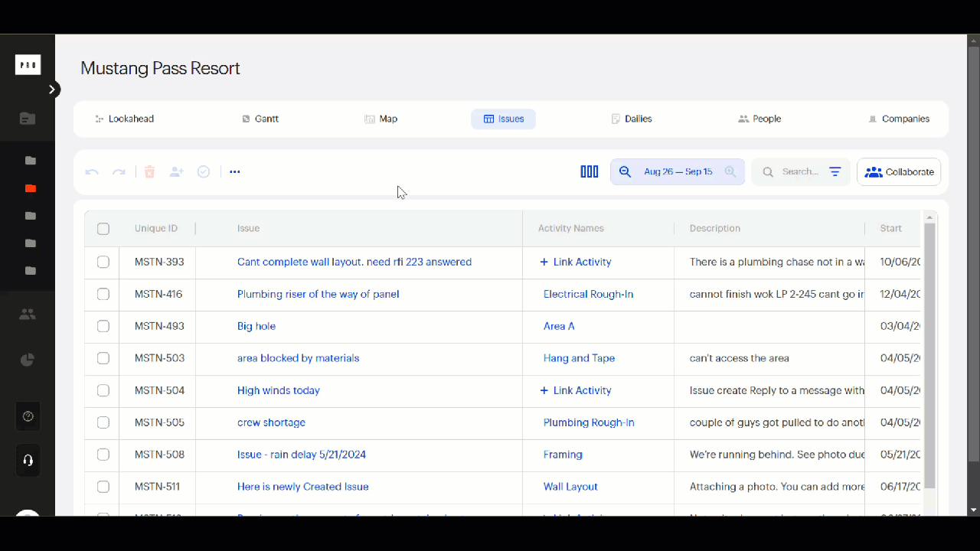Check the MSTN-503 row checkbox

103,359
